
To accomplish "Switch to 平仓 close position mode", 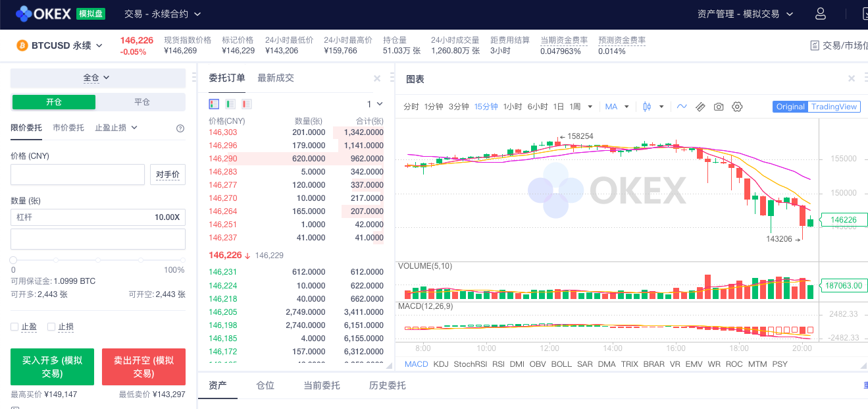I will click(142, 102).
